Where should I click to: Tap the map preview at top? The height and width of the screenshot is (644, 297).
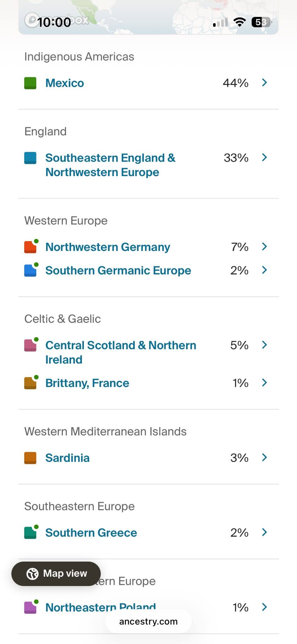click(148, 17)
